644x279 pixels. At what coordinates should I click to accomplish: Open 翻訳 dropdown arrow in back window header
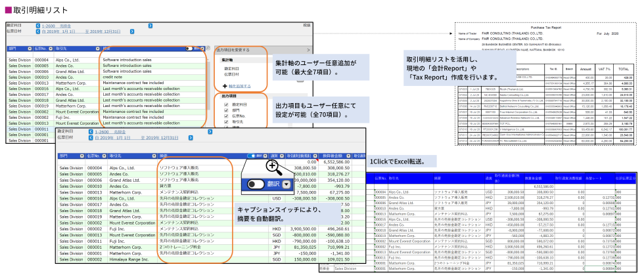tap(202, 49)
